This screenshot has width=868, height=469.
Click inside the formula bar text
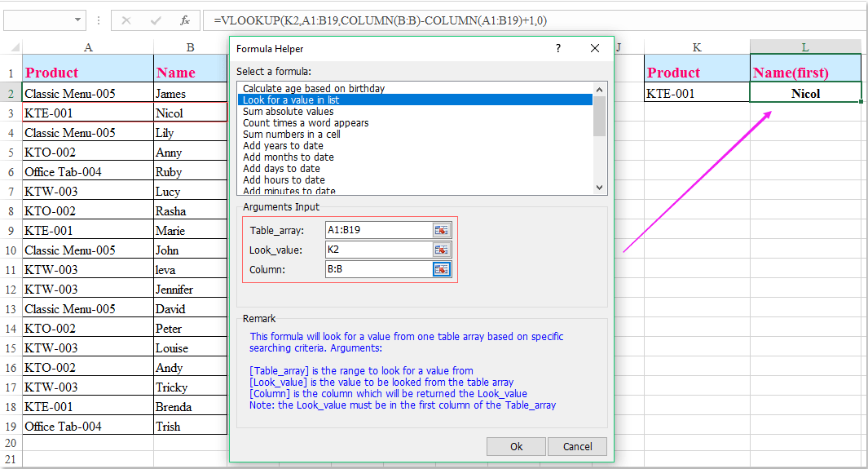(x=381, y=20)
